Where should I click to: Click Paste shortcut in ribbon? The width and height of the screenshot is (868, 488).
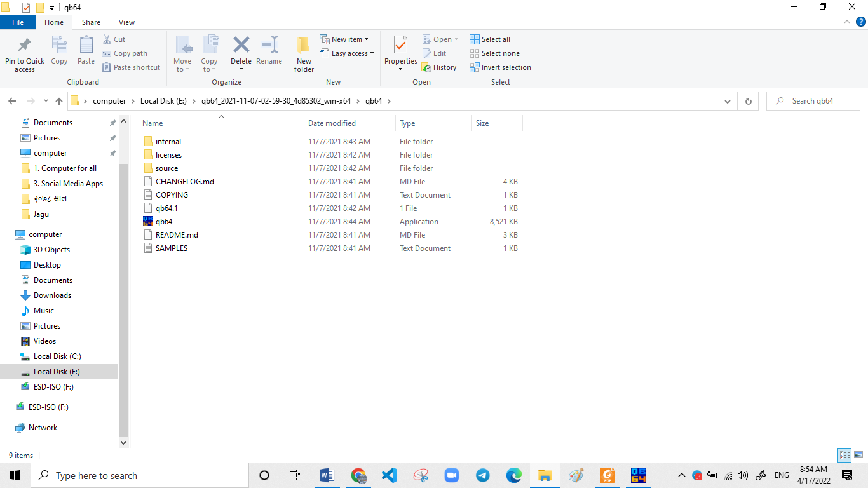point(131,67)
